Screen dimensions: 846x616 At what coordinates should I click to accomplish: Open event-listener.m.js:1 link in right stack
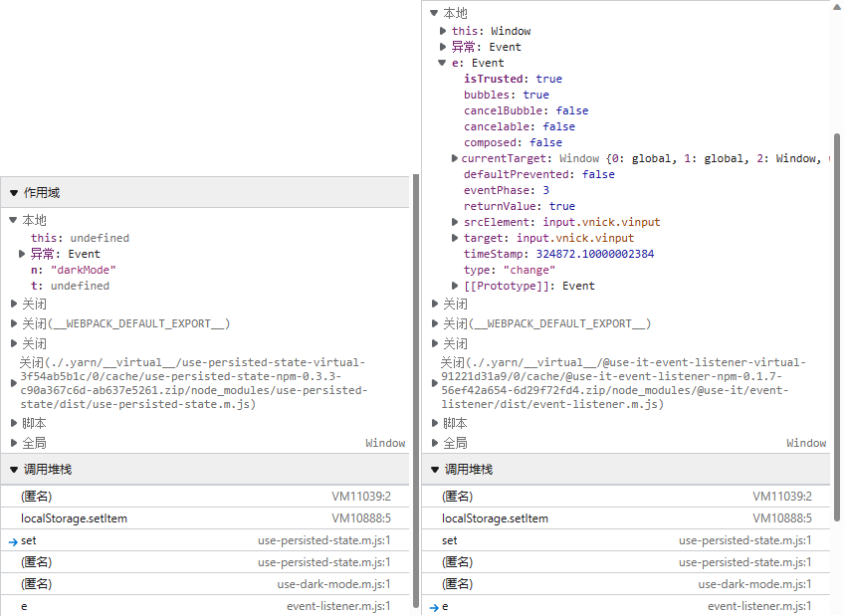click(x=759, y=606)
